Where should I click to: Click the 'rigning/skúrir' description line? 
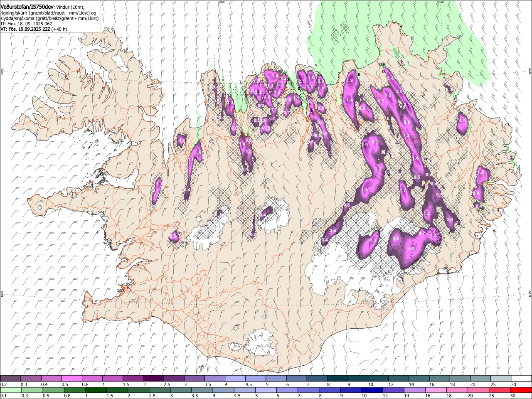pyautogui.click(x=48, y=13)
